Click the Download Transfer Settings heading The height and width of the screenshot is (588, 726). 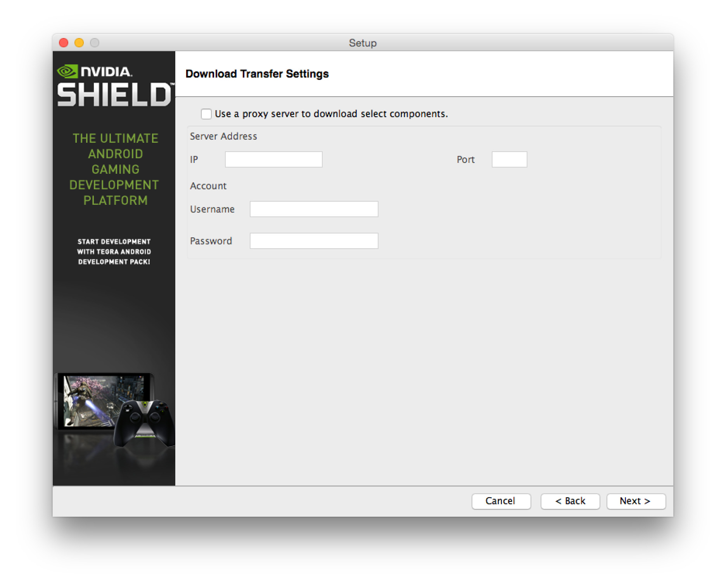[x=258, y=74]
